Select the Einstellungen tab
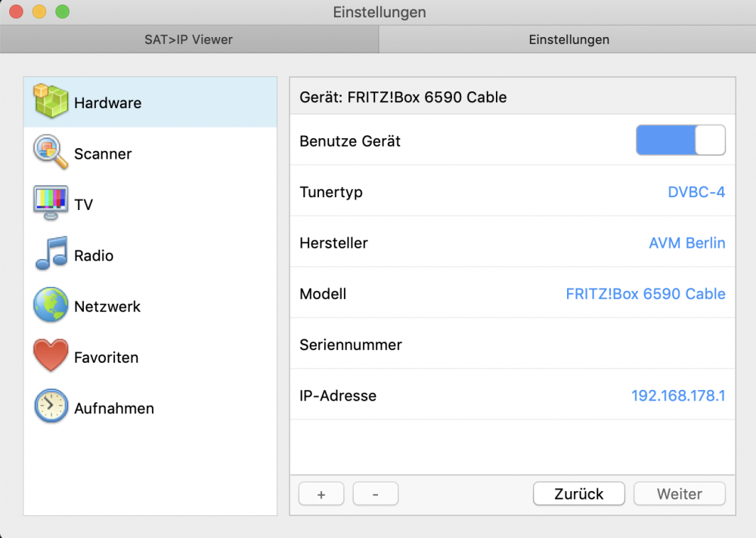This screenshot has height=538, width=756. click(569, 39)
